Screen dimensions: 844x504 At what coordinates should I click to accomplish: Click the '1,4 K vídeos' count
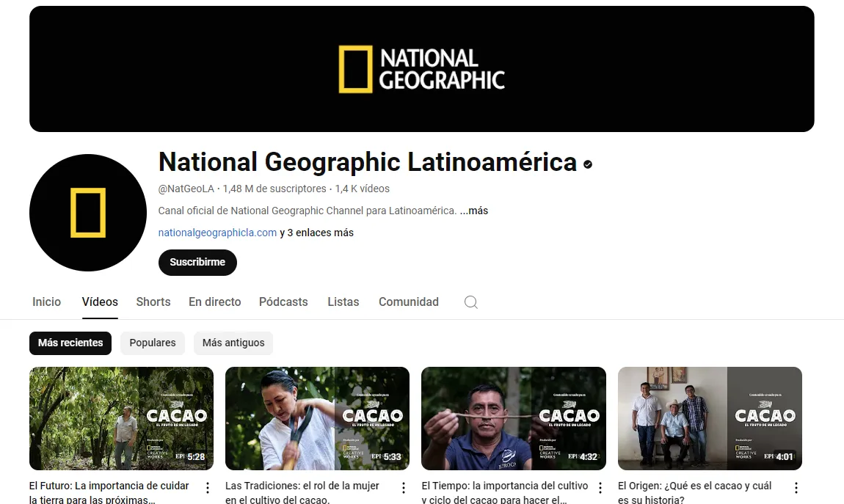pos(363,189)
